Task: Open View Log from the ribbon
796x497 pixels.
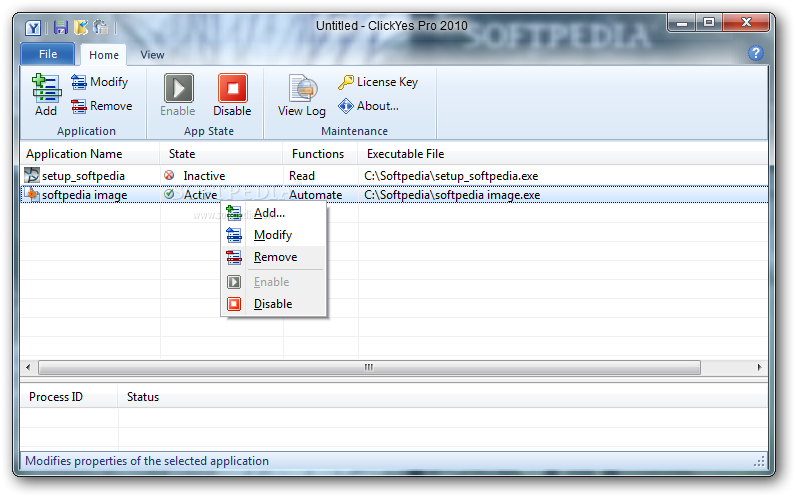Action: (302, 95)
